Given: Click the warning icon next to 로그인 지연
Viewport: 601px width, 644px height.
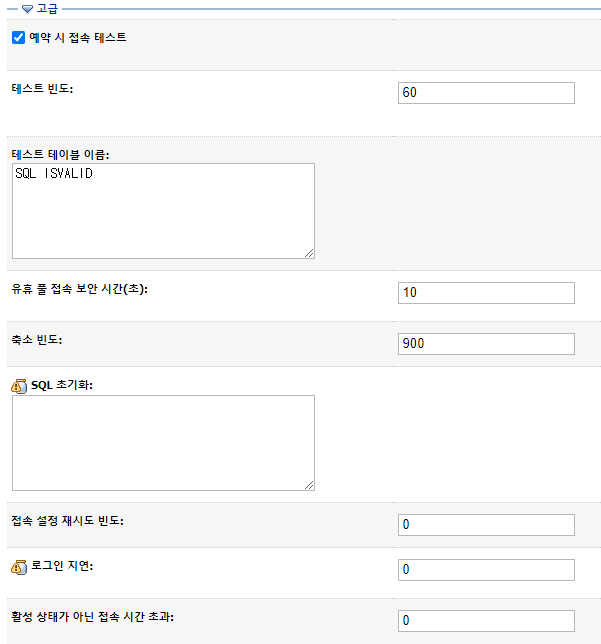Looking at the screenshot, I should pyautogui.click(x=19, y=567).
